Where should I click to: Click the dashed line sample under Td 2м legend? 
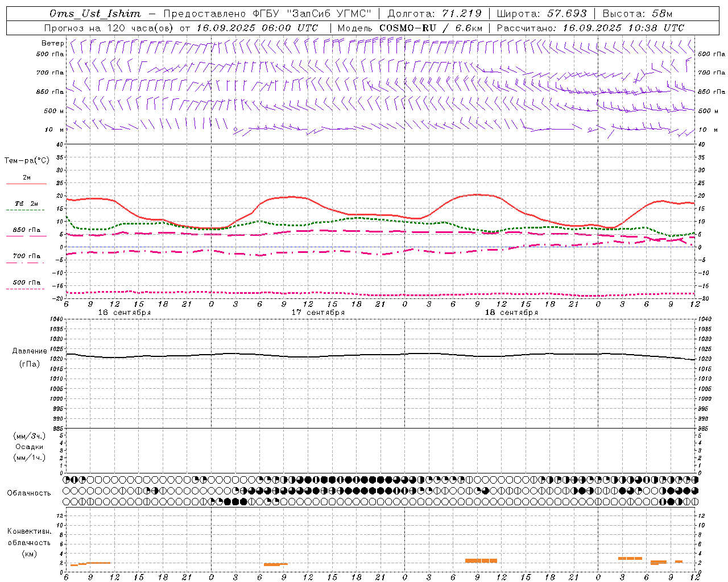click(25, 210)
